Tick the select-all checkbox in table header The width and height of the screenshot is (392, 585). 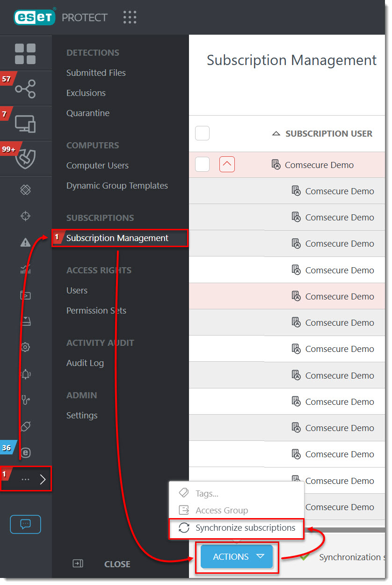(x=202, y=133)
